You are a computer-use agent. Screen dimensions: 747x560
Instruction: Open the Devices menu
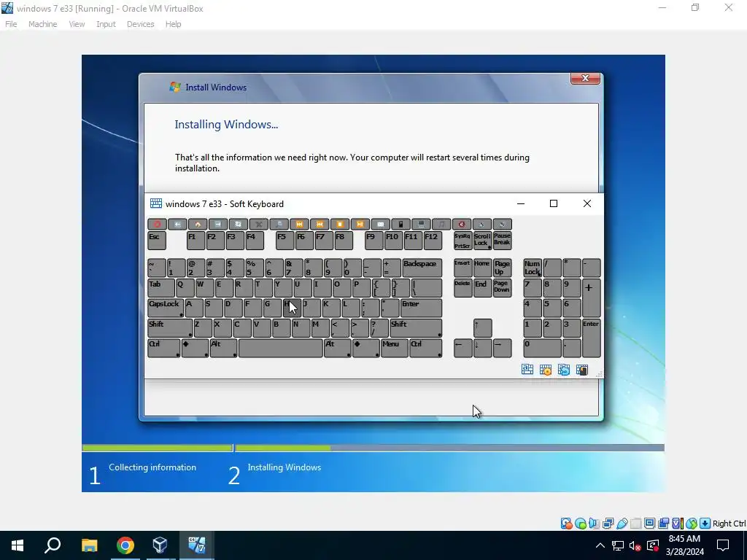coord(141,24)
